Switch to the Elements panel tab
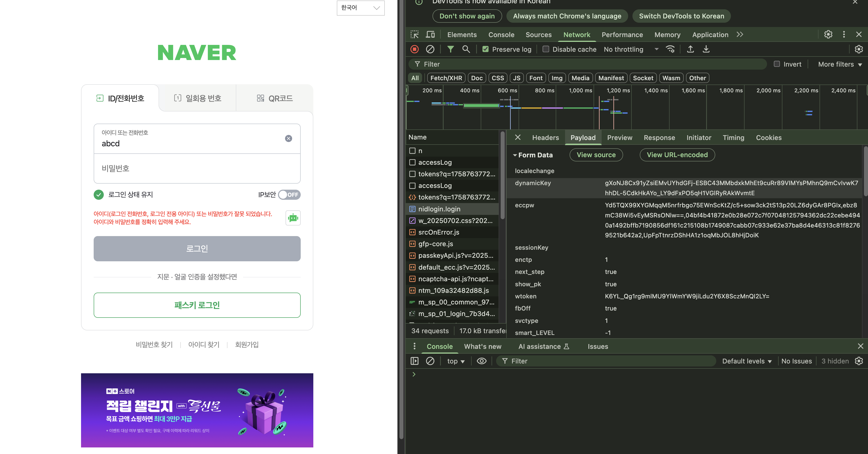This screenshot has width=868, height=454. click(462, 35)
